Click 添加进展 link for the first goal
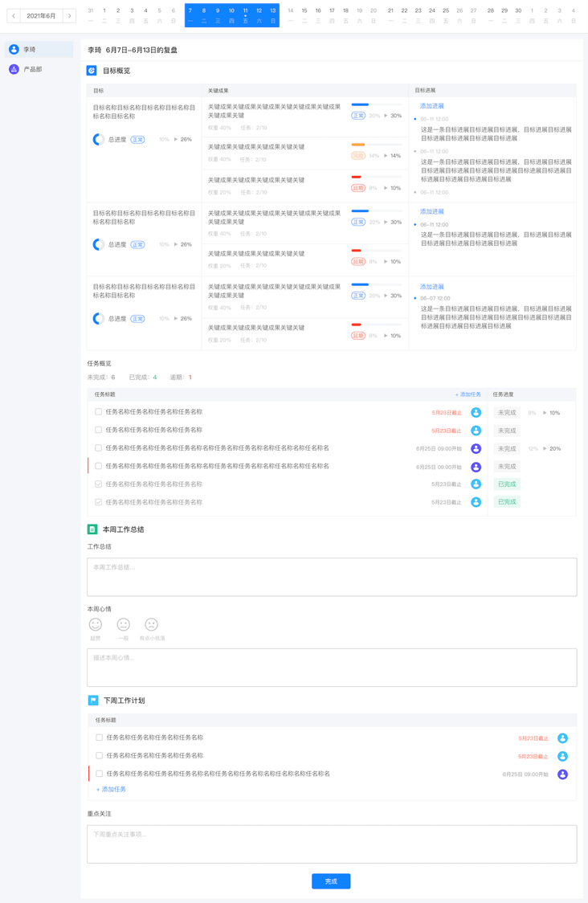588x903 pixels. [x=431, y=106]
